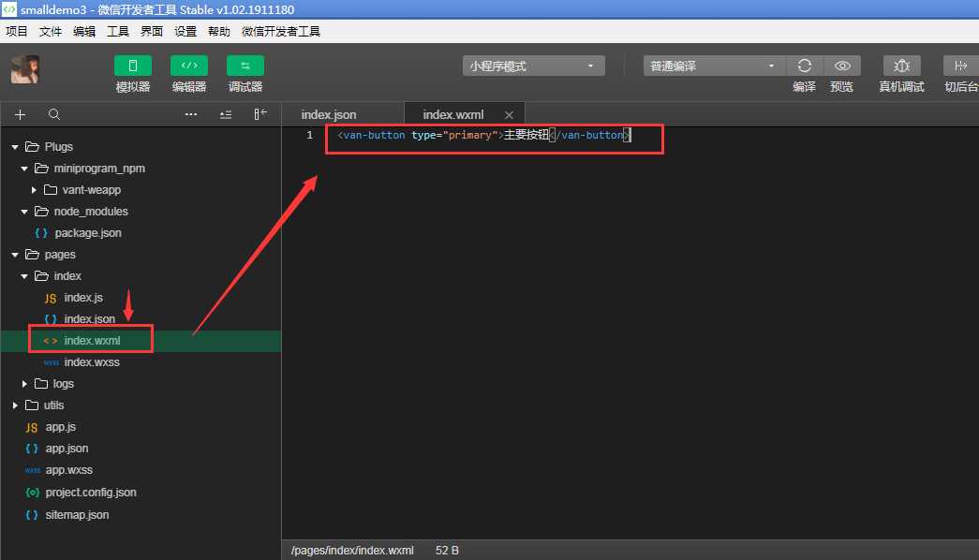Open index.wxss file
Image resolution: width=979 pixels, height=560 pixels.
92,362
